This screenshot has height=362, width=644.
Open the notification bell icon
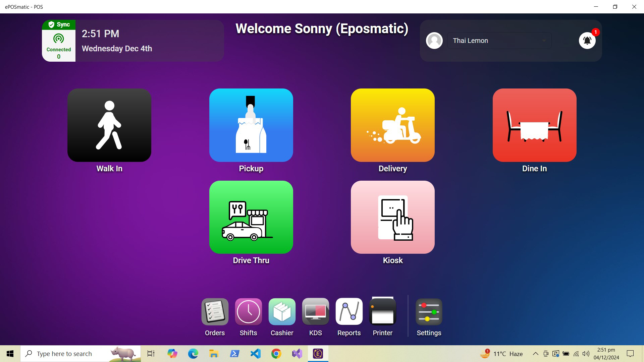click(586, 40)
